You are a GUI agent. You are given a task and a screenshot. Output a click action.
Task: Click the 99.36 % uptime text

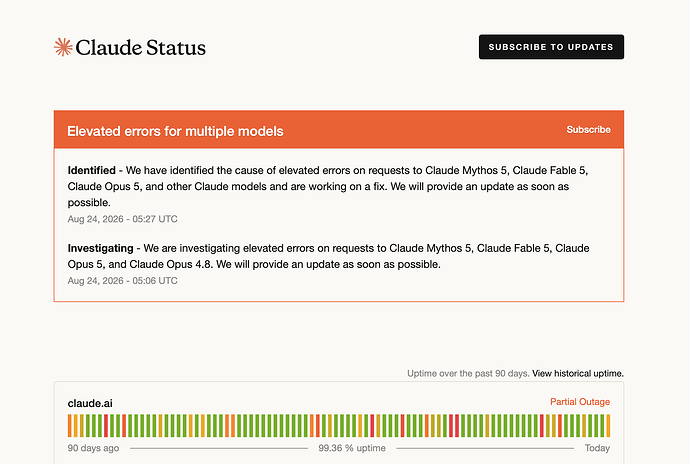[352, 448]
